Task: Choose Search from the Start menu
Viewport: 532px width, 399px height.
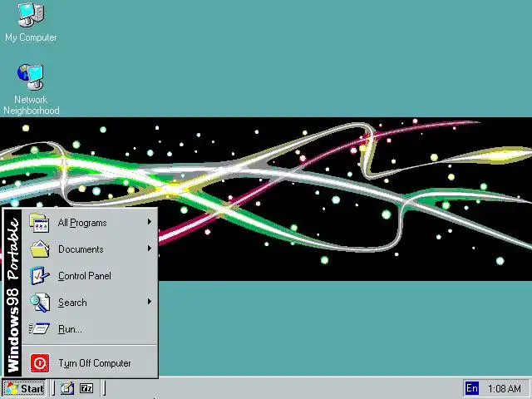Action: click(x=90, y=303)
